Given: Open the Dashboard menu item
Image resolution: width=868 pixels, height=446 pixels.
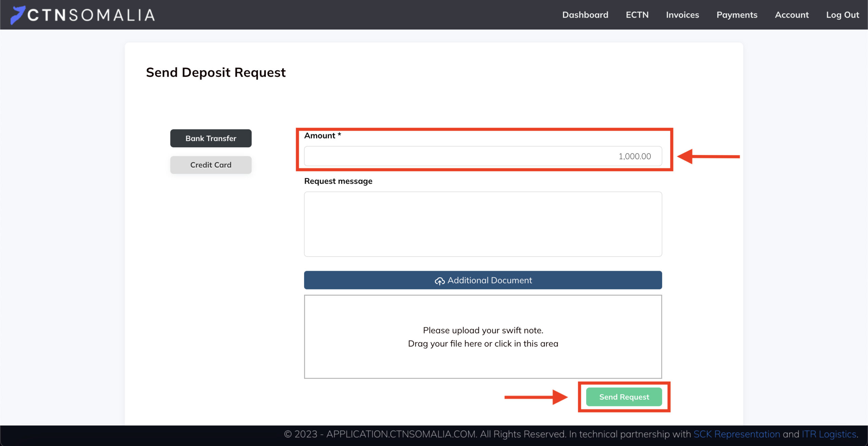Looking at the screenshot, I should (585, 15).
